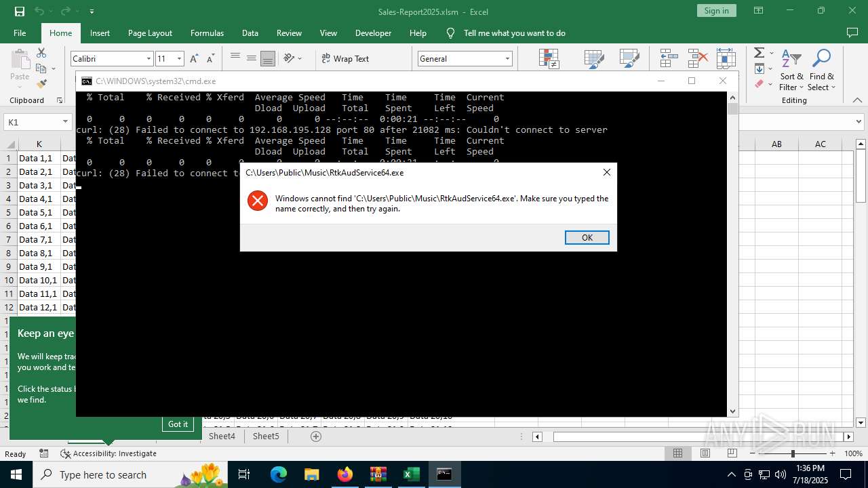The width and height of the screenshot is (868, 488).
Task: Select the Developer tab
Action: [x=373, y=33]
